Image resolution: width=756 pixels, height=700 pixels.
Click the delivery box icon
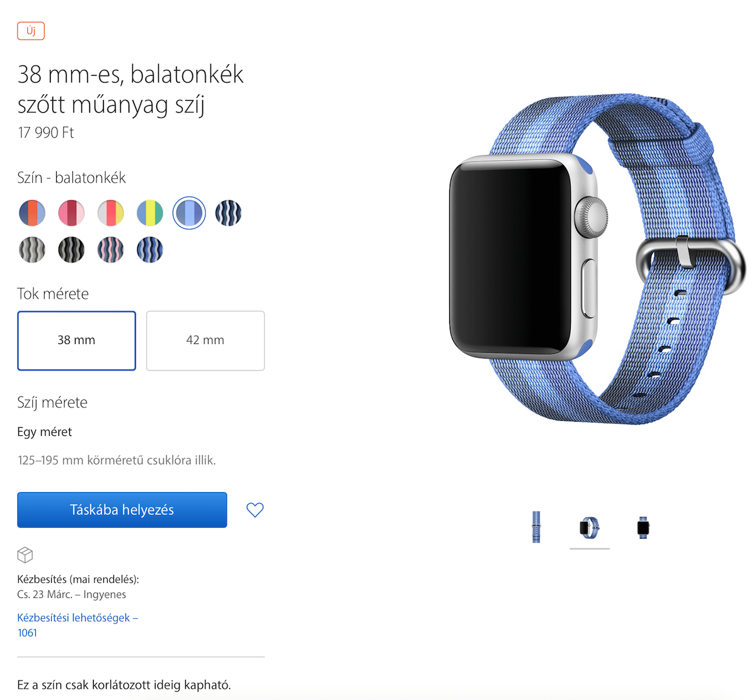tap(25, 555)
